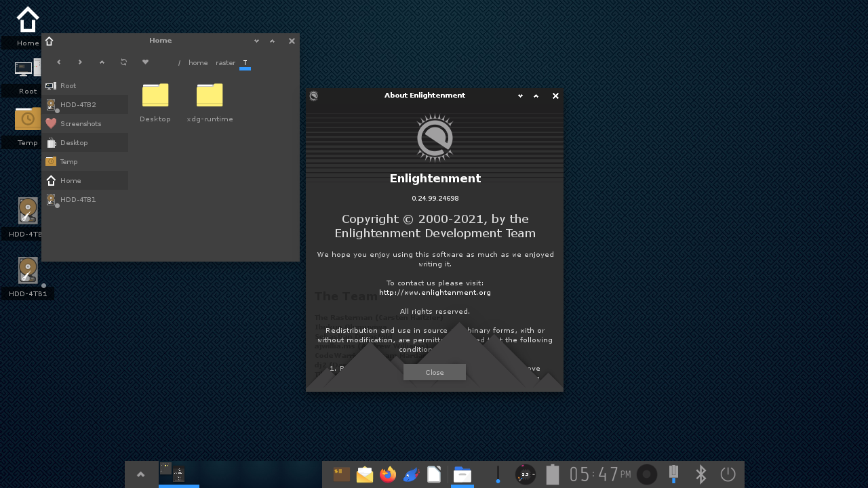Navigate to parent directory using the up arrow

tap(102, 62)
